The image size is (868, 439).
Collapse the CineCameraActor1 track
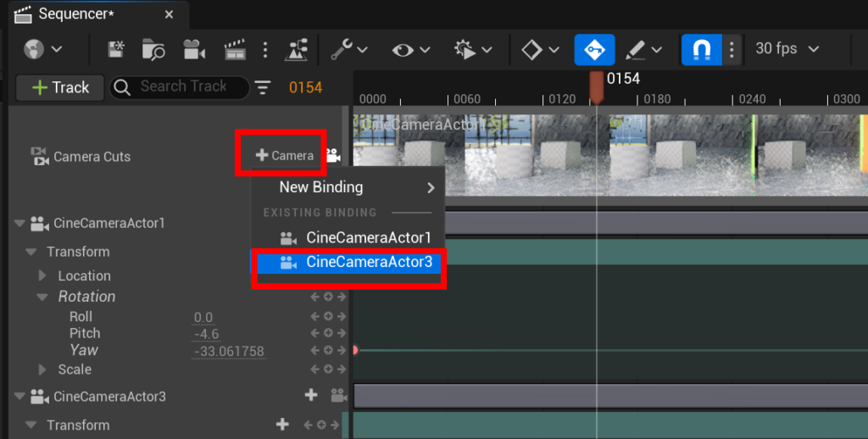point(20,224)
